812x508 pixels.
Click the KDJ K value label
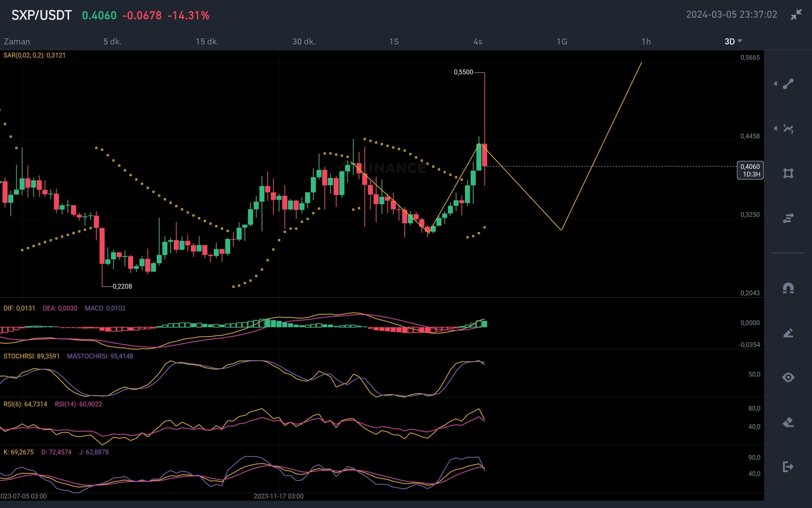click(x=18, y=452)
